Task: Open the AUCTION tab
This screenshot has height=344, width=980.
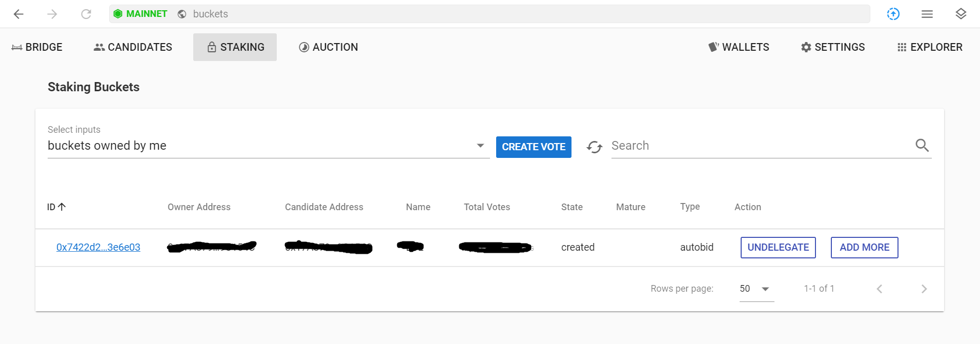Action: [329, 47]
